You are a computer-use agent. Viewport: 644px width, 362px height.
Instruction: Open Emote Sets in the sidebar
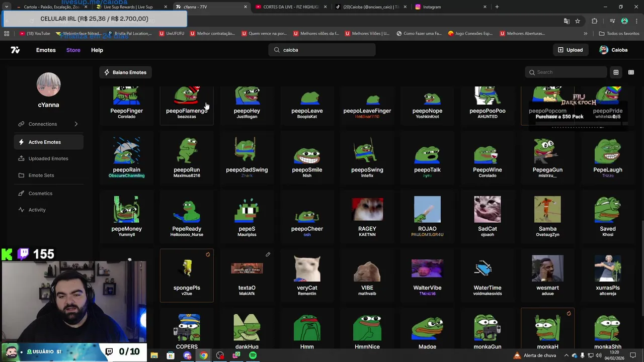pos(48,175)
